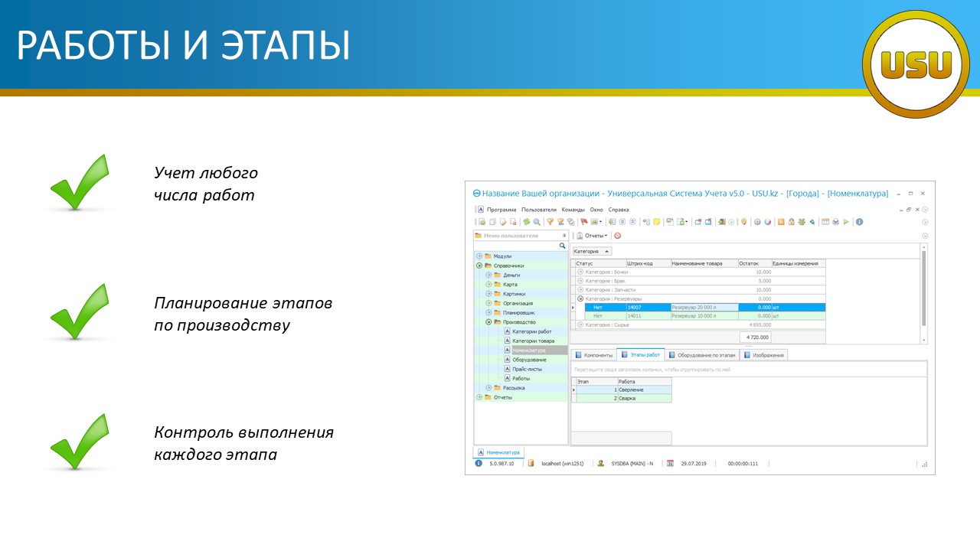Select the Сварка stage row

pyautogui.click(x=624, y=398)
